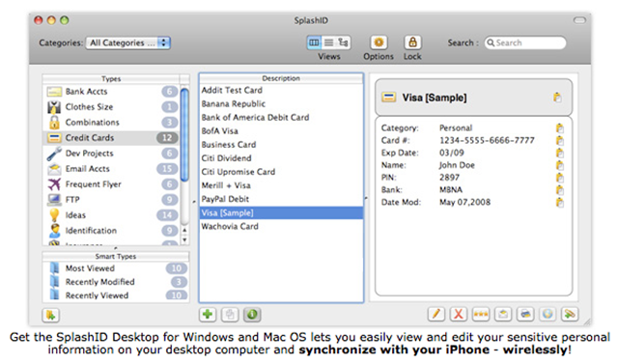This screenshot has width=618, height=364.
Task: Copy the Name value to clipboard
Action: tap(560, 165)
